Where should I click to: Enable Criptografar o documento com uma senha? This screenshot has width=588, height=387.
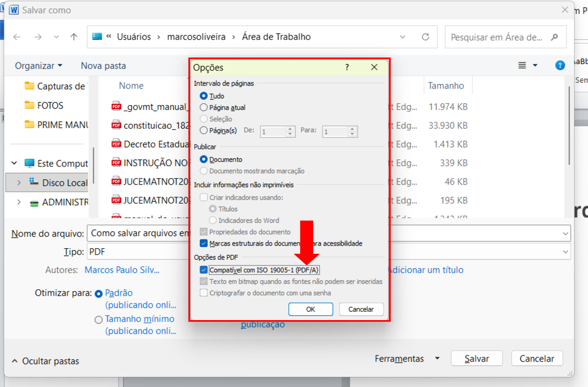[x=204, y=293]
